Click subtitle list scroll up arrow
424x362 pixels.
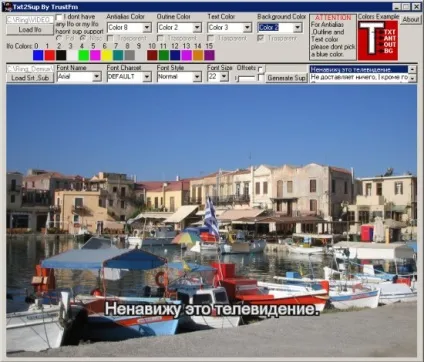coord(412,69)
